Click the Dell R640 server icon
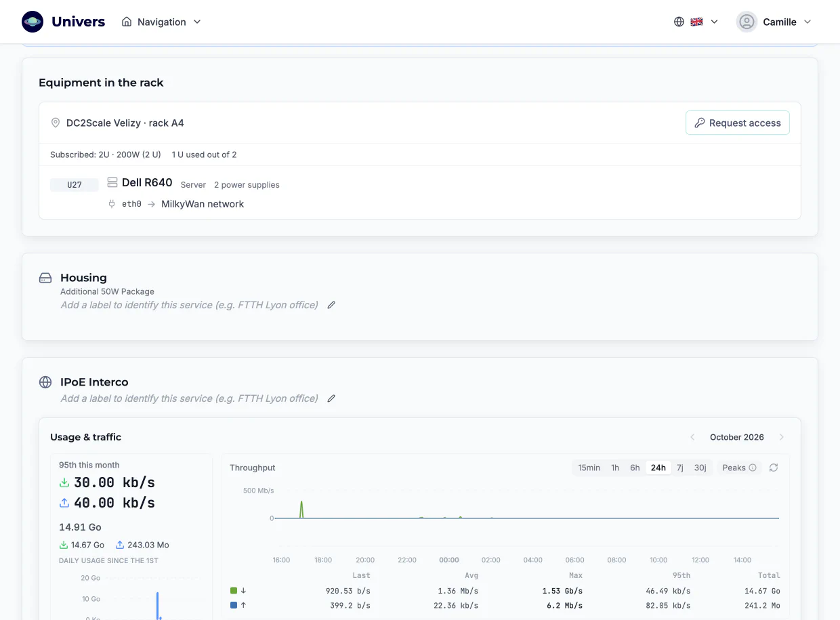 [x=112, y=183]
